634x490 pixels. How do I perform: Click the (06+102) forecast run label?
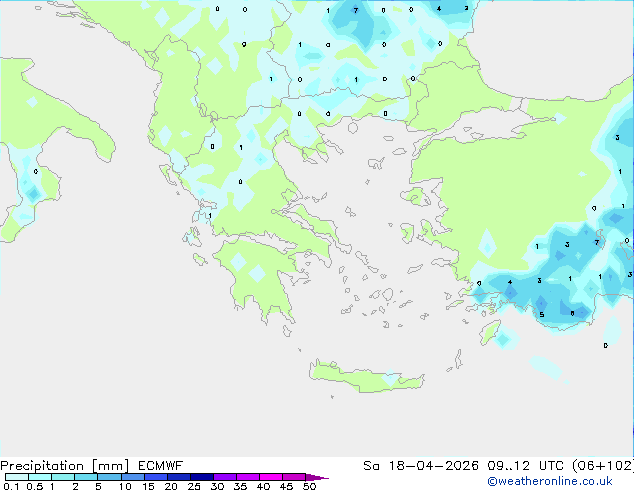(x=603, y=466)
